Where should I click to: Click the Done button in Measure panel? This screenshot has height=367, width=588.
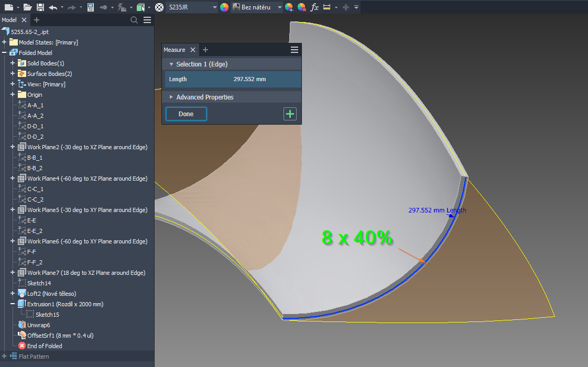click(186, 114)
